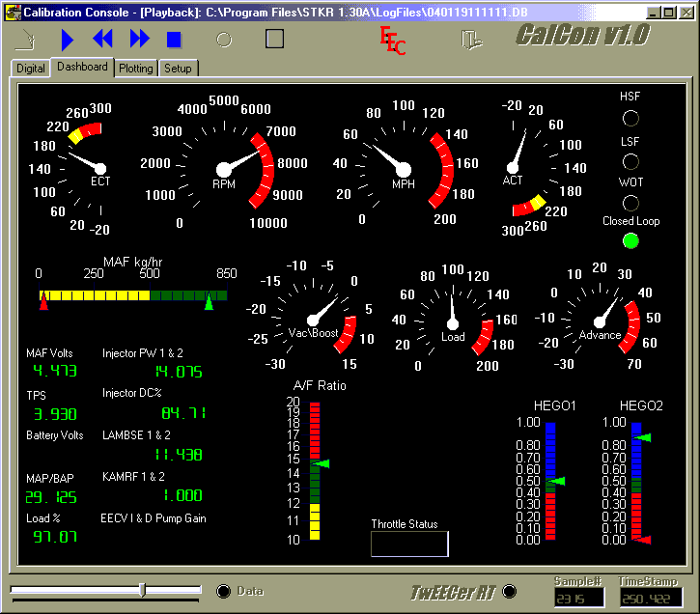700x614 pixels.
Task: Select the Dashboard tab
Action: tap(82, 67)
